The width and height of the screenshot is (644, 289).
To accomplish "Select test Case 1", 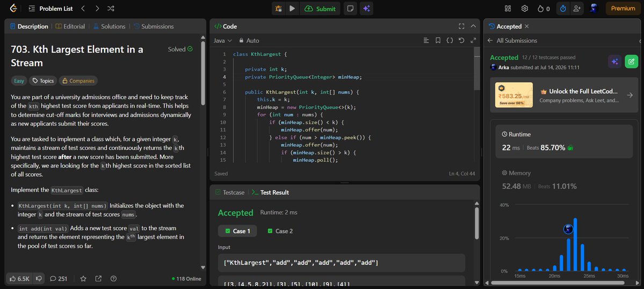I will pos(237,231).
